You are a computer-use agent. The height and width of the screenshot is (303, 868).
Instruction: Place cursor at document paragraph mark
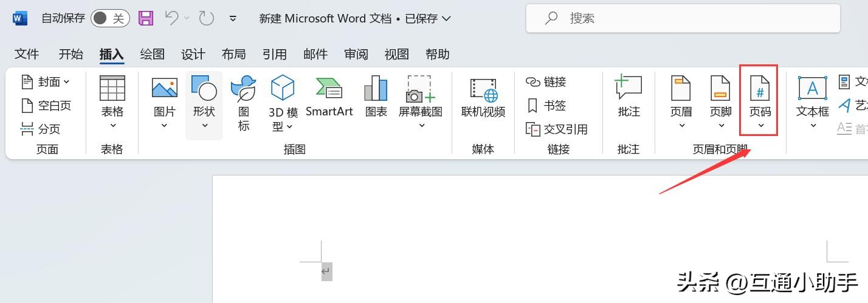point(326,271)
